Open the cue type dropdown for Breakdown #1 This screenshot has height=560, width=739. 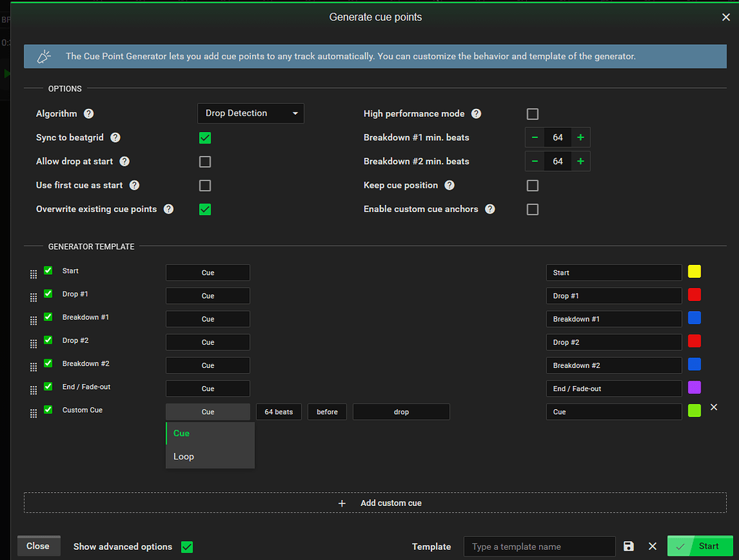pyautogui.click(x=208, y=318)
